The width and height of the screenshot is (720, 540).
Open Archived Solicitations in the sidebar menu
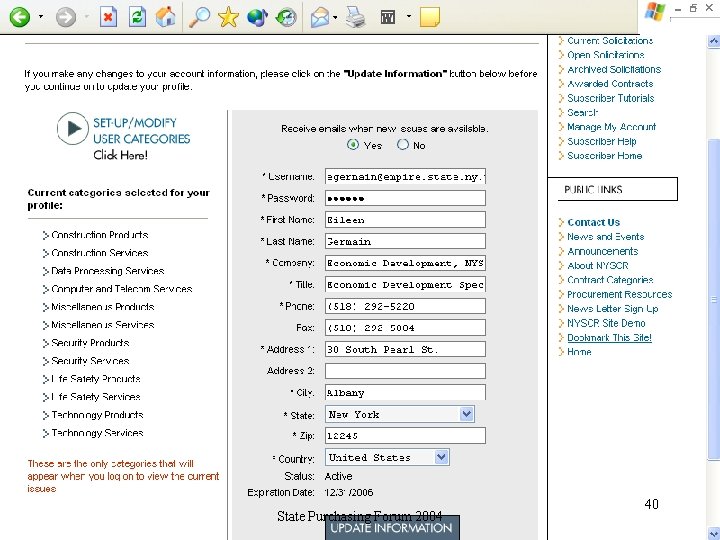614,70
